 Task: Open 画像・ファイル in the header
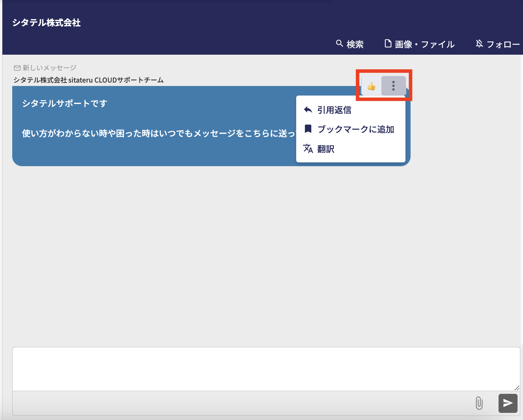[419, 44]
